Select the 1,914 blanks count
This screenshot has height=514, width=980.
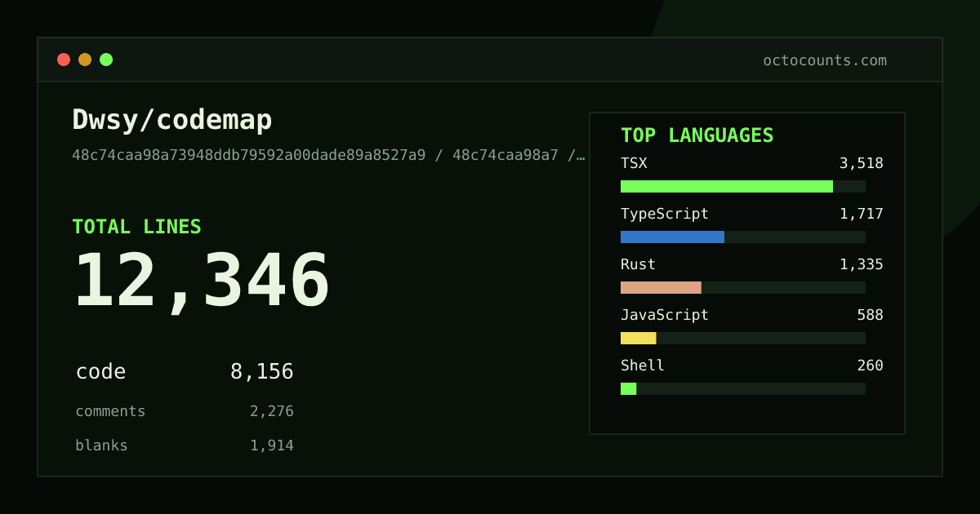[x=272, y=445]
